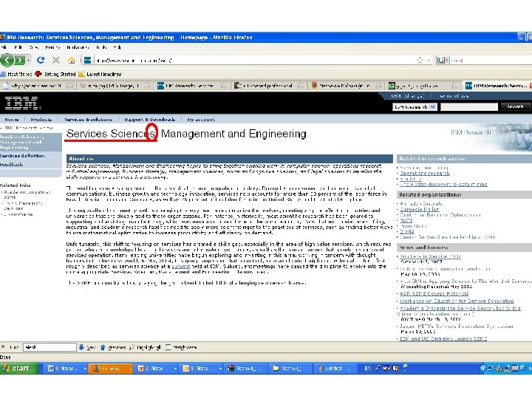Image resolution: width=532 pixels, height=399 pixels.
Task: Switch to the sixth tab with green icon
Action: pos(423,86)
